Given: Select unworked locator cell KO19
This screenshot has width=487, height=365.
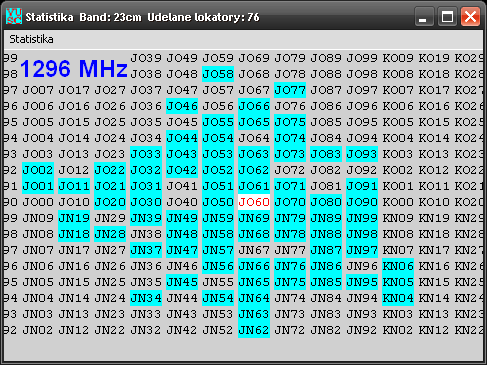Looking at the screenshot, I should (434, 58).
